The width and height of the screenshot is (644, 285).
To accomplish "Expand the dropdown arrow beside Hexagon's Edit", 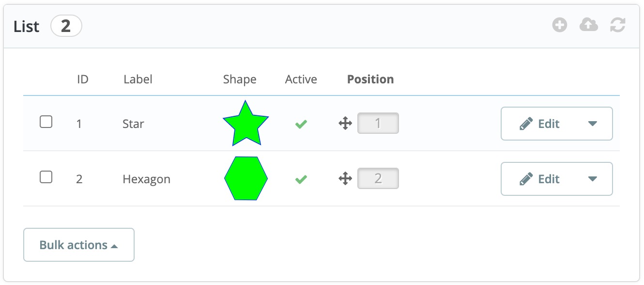I will tap(593, 179).
